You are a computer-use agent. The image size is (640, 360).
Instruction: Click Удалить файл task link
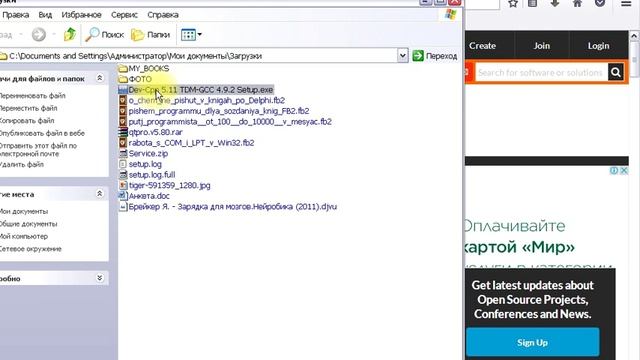click(22, 164)
